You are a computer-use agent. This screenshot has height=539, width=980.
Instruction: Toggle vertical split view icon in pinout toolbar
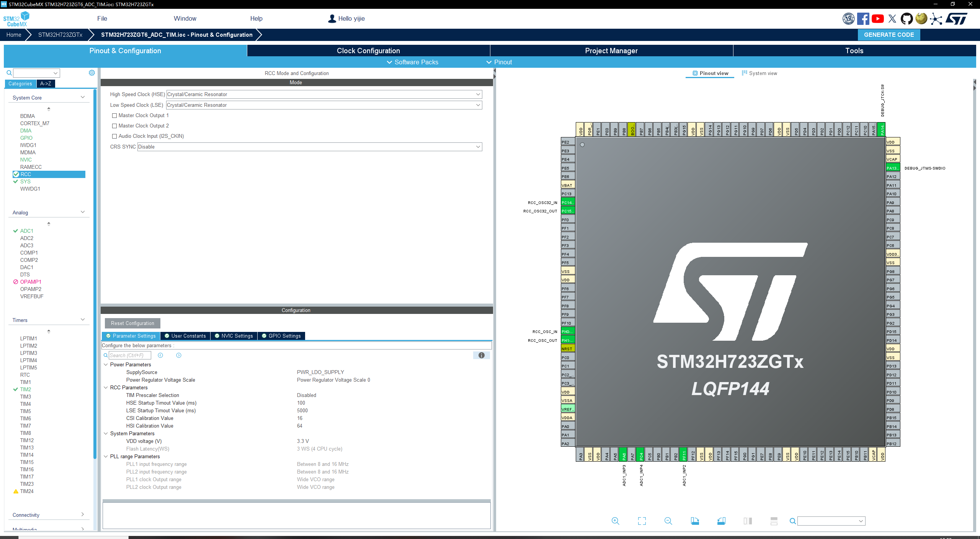pyautogui.click(x=748, y=521)
